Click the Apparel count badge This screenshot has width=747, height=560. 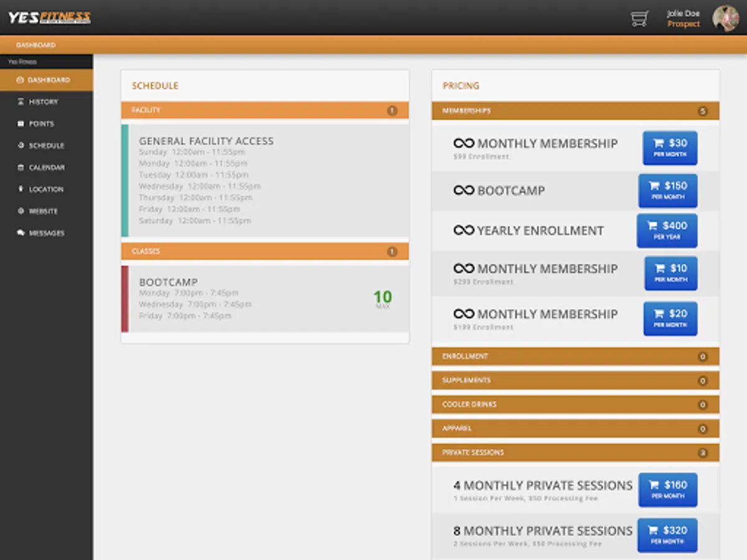703,429
